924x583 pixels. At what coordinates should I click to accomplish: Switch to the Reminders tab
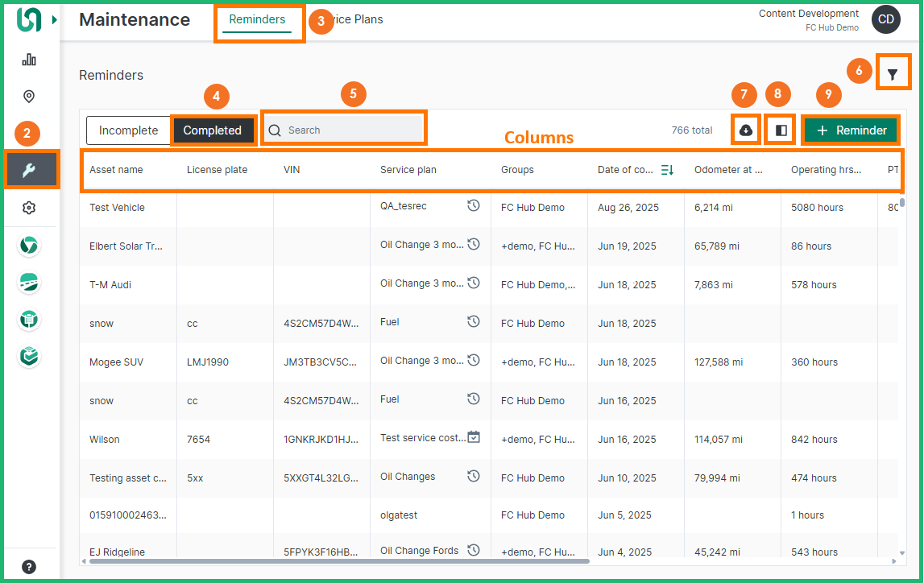(x=257, y=20)
